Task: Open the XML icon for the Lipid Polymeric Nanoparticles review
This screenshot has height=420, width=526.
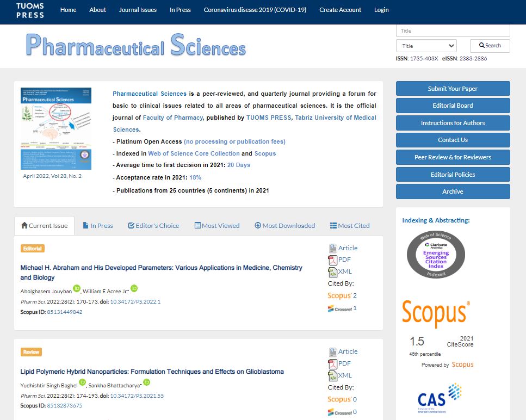Action: pos(333,376)
